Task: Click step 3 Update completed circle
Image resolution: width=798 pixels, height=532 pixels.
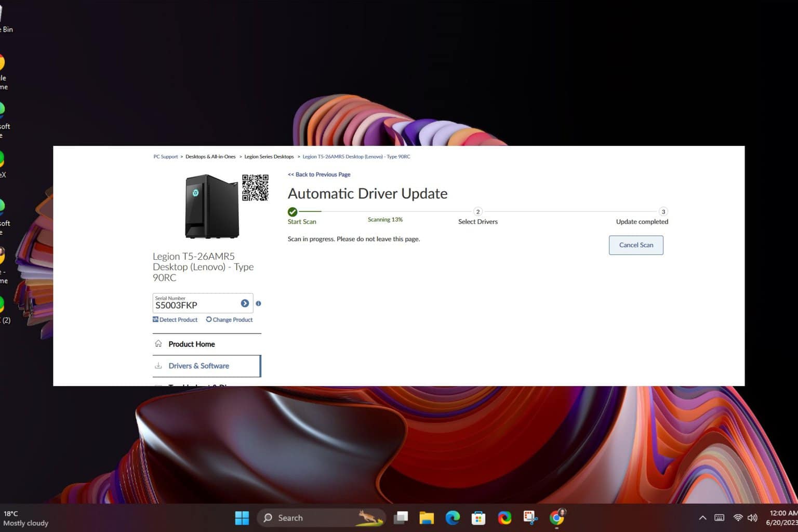Action: (663, 211)
